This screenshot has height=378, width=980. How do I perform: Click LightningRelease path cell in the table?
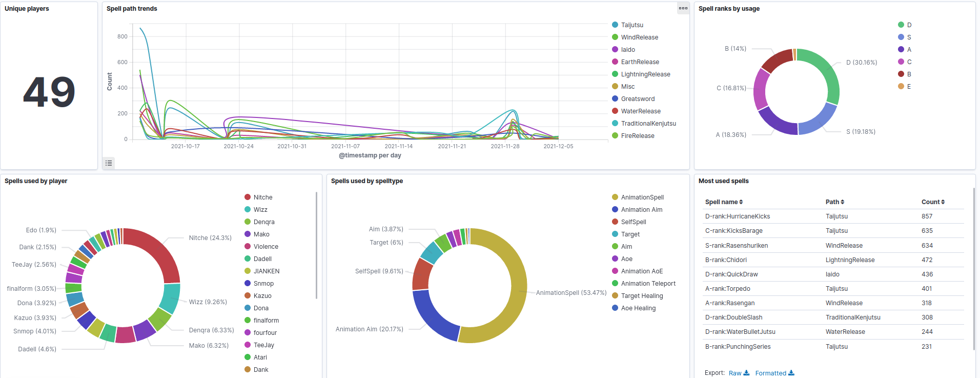click(850, 260)
